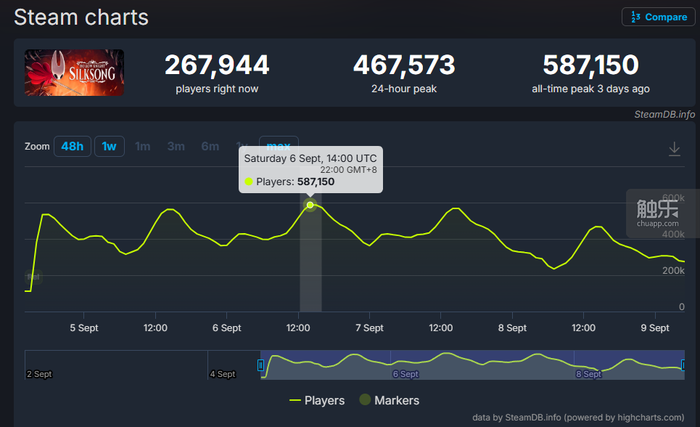The image size is (700, 427).
Task: Toggle the Markers series in legend
Action: pos(396,400)
